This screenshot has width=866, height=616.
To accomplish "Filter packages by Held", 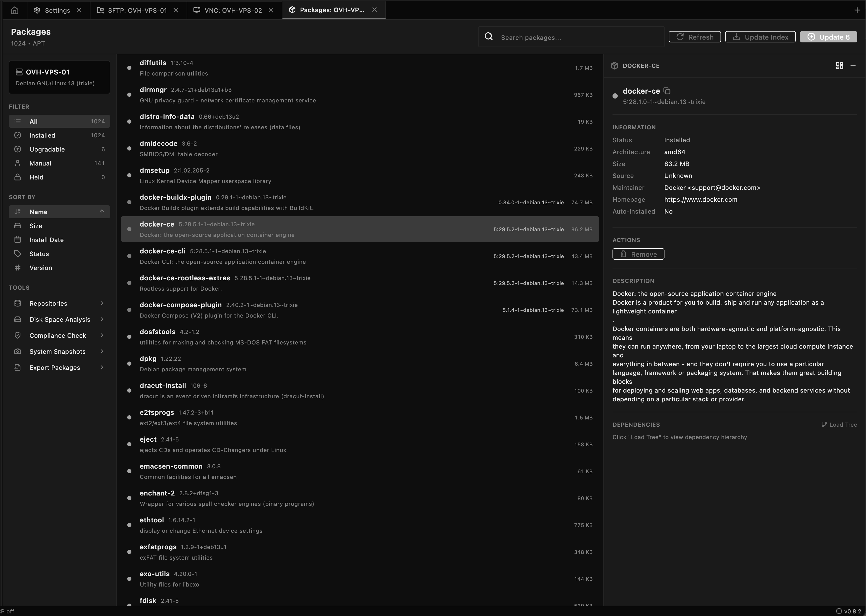I will tap(59, 177).
